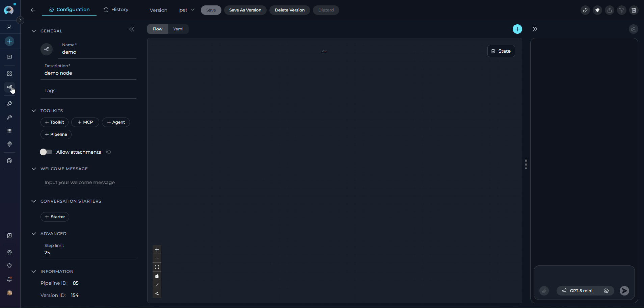Send the chat message with arrow button
The height and width of the screenshot is (308, 644).
(624, 291)
